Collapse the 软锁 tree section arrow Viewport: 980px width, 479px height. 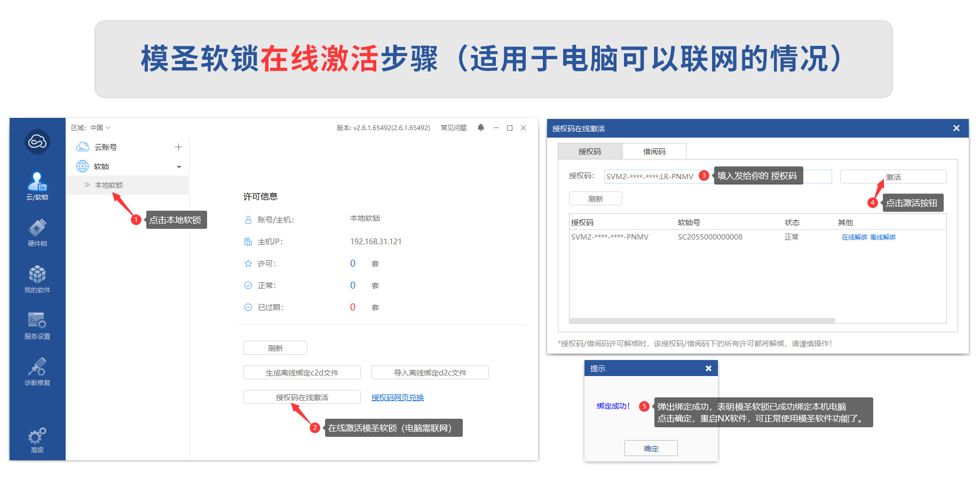179,167
